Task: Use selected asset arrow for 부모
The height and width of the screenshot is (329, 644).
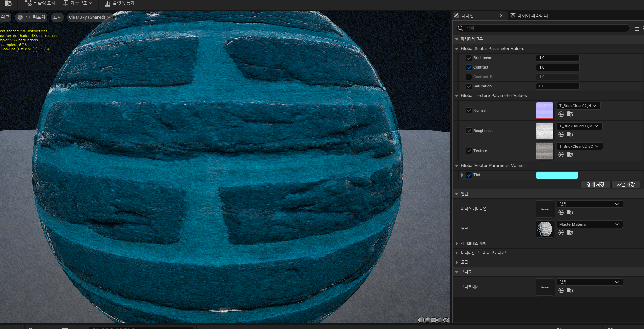Action: 561,233
